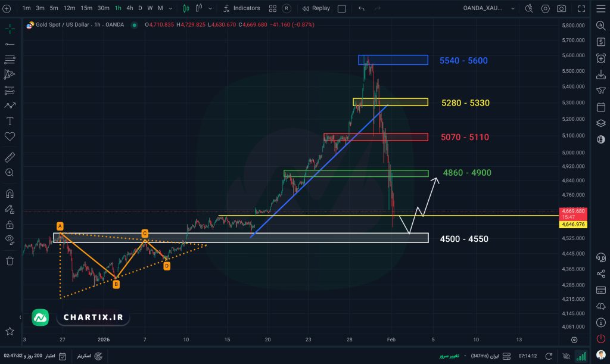Activate the zoom in tool

pyautogui.click(x=10, y=173)
